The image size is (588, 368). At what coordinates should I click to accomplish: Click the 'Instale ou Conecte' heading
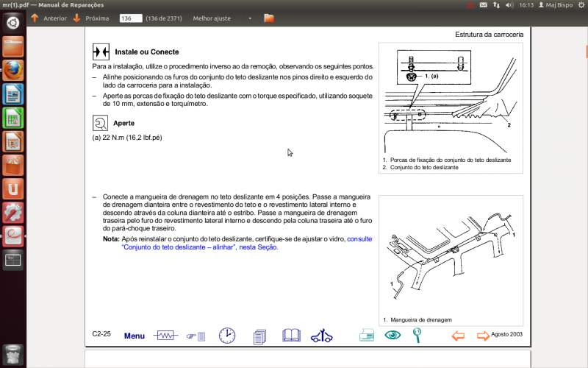pos(146,52)
